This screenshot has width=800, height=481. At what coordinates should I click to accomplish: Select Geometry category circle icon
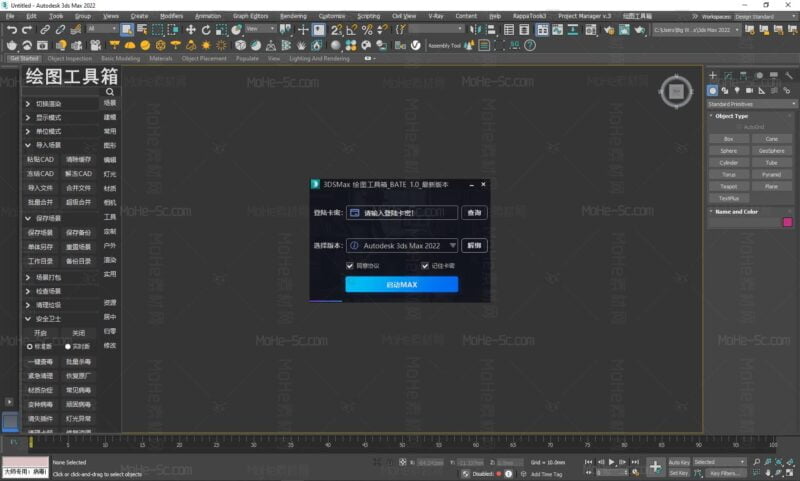tap(712, 90)
